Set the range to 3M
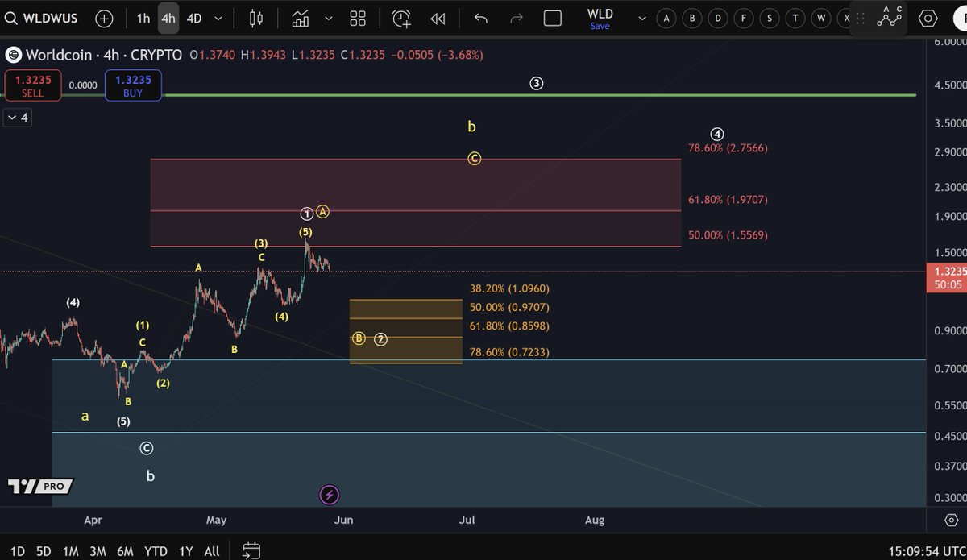Viewport: 967px width, 560px height. click(98, 551)
